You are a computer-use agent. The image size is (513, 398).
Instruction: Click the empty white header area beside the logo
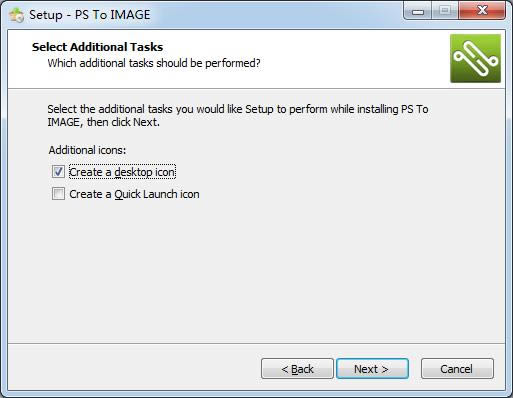353,58
